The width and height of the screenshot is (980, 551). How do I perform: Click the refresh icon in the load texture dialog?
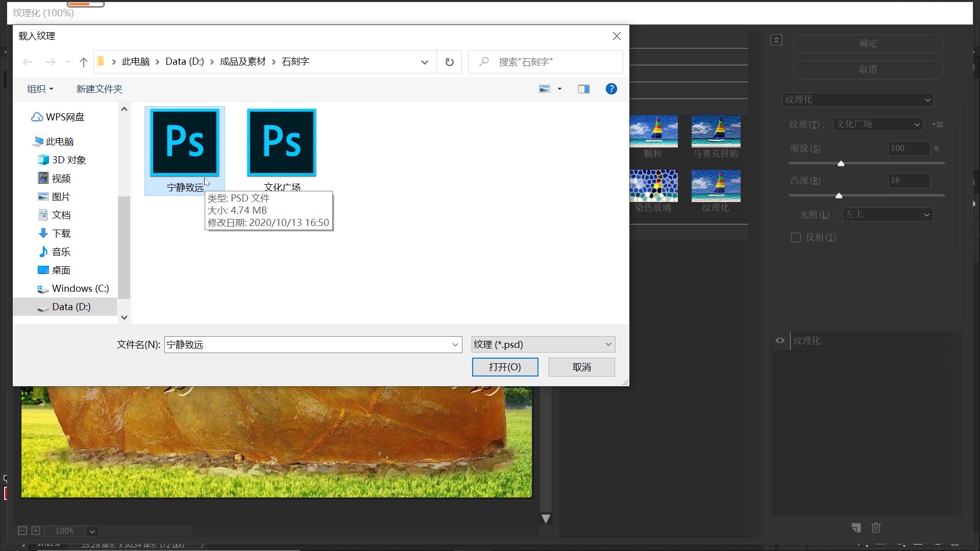pos(449,62)
